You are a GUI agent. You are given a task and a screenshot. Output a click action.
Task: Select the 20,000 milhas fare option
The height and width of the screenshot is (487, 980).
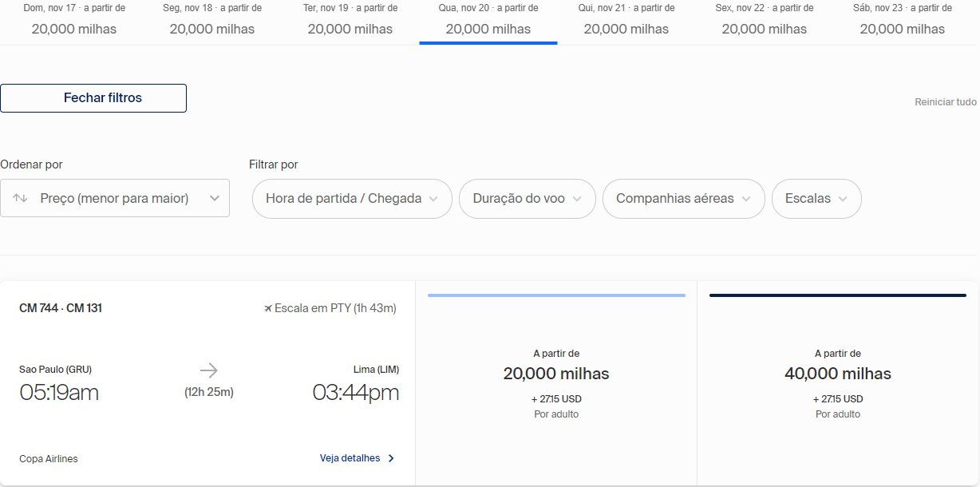pyautogui.click(x=556, y=383)
